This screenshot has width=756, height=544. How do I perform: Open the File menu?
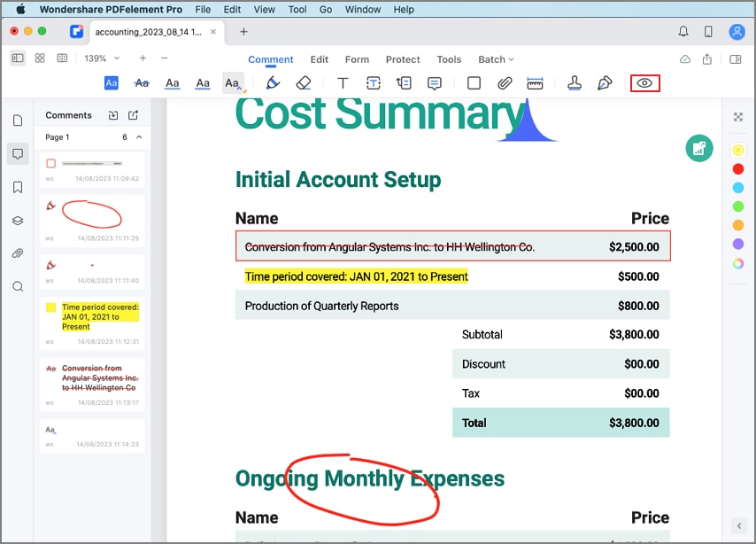point(203,9)
